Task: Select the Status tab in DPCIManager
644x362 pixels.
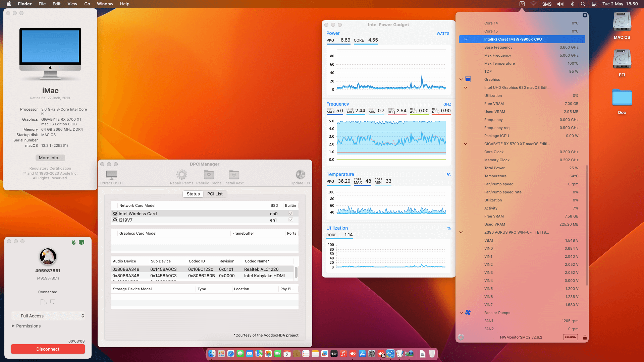Action: (193, 194)
